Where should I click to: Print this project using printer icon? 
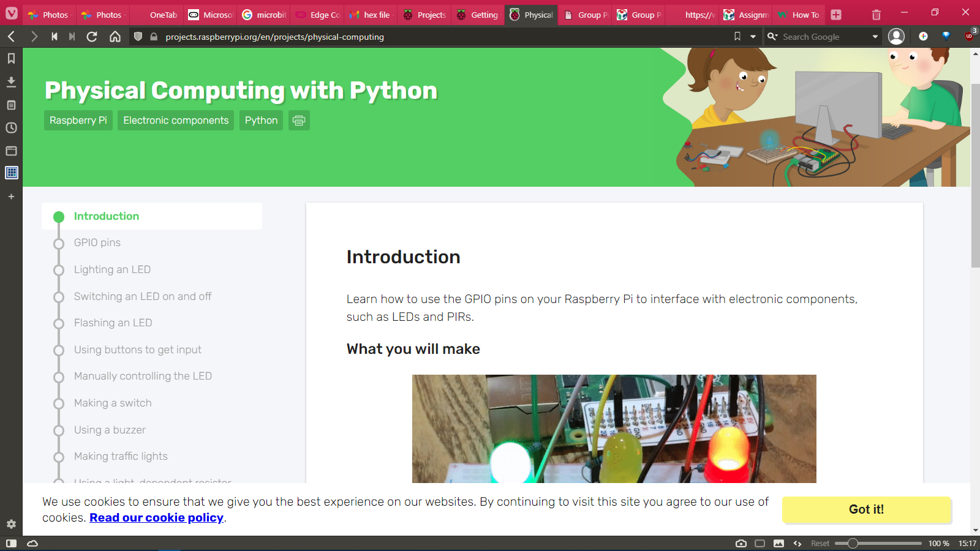pyautogui.click(x=299, y=121)
